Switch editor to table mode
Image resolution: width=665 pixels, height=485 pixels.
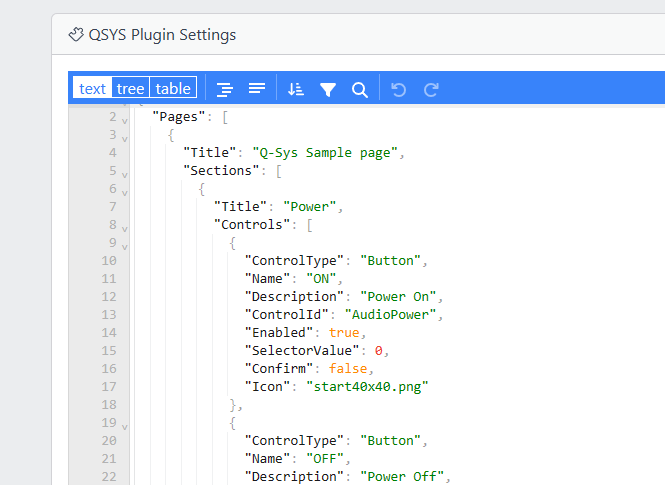click(x=173, y=88)
